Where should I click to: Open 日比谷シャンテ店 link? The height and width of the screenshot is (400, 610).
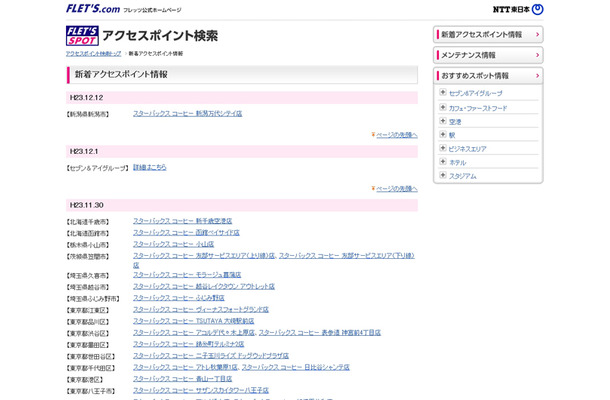tap(296, 367)
